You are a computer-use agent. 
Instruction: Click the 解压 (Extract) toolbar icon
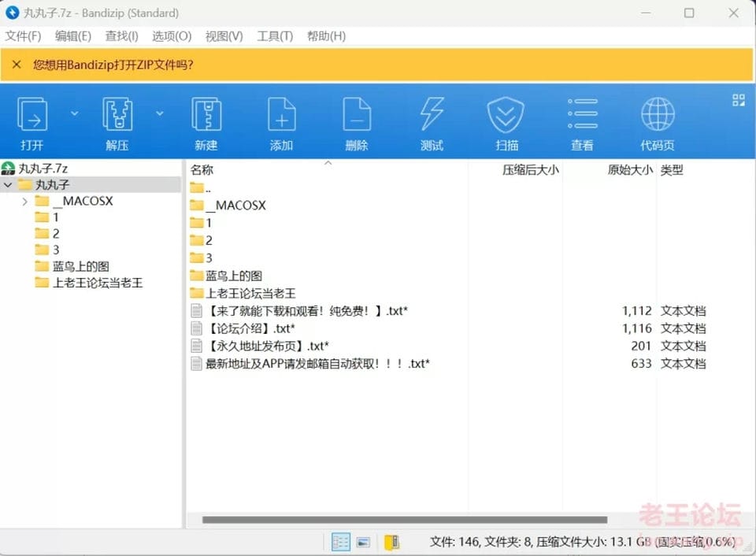117,114
